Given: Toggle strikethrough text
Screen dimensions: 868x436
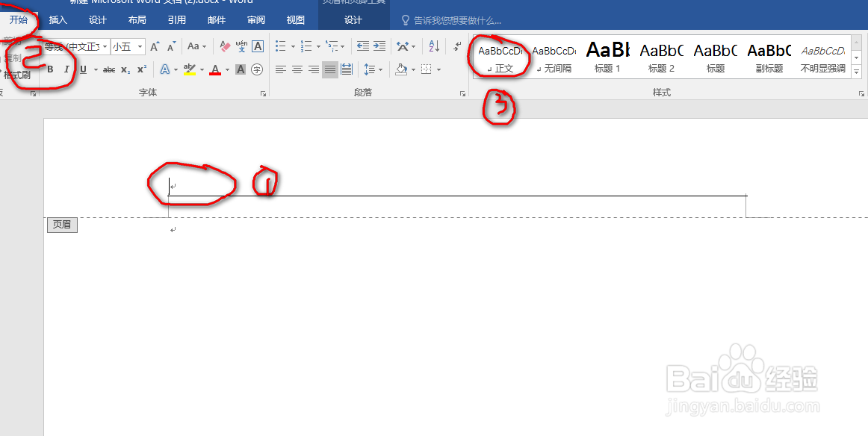Looking at the screenshot, I should point(109,69).
